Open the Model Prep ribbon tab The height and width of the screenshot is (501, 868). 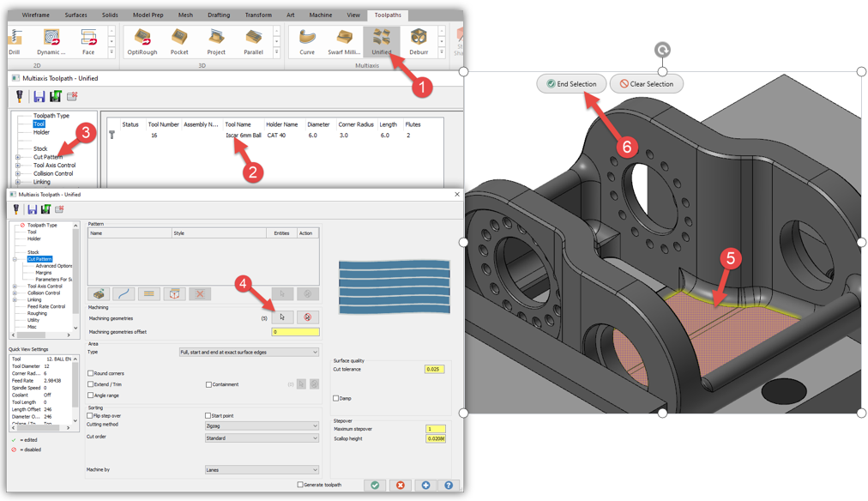[x=148, y=15]
